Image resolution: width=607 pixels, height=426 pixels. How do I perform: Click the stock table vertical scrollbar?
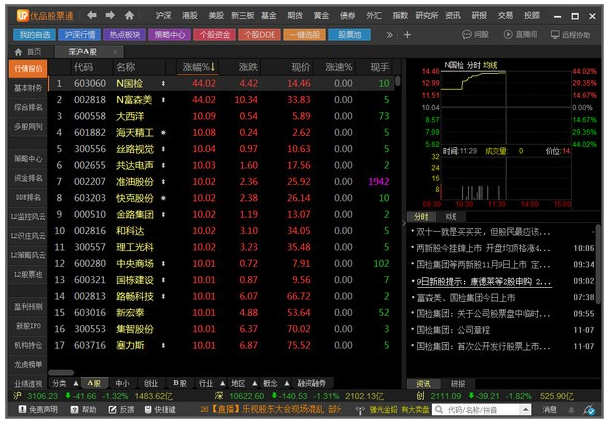point(398,81)
